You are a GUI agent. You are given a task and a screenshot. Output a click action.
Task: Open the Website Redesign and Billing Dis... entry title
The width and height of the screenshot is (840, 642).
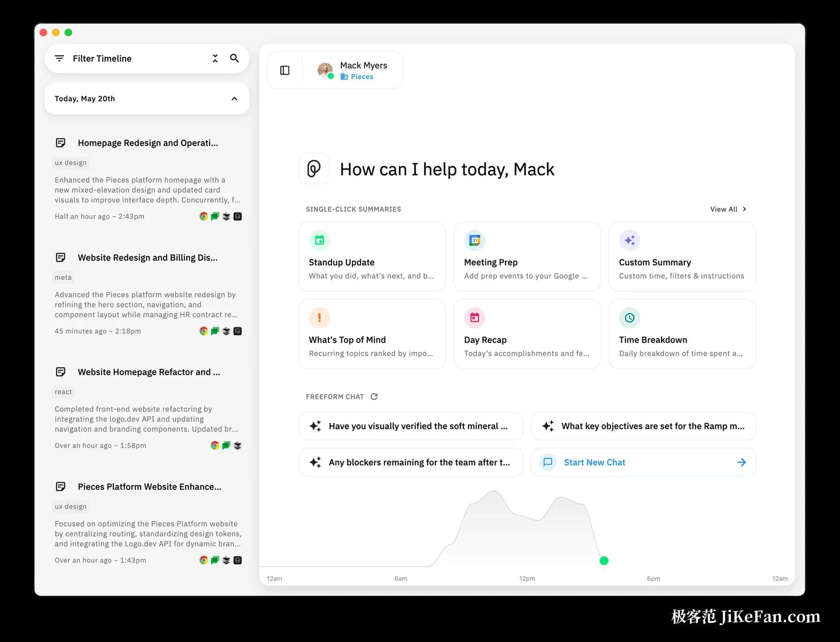pos(148,258)
